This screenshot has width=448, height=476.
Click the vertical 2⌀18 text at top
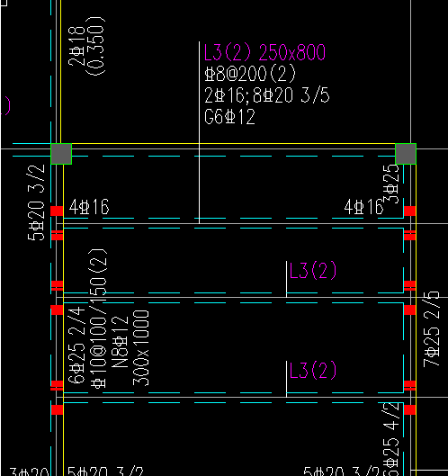point(76,46)
